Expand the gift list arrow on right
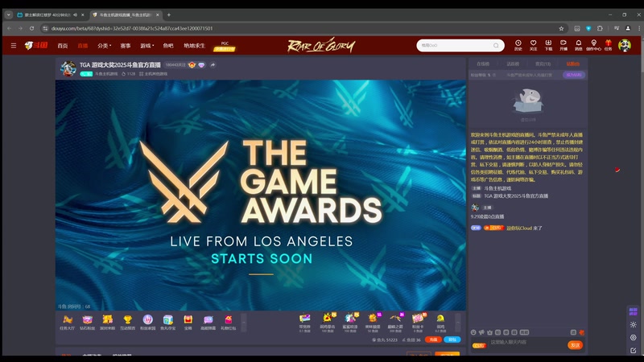Image resolution: width=644 pixels, height=362 pixels. point(458,323)
